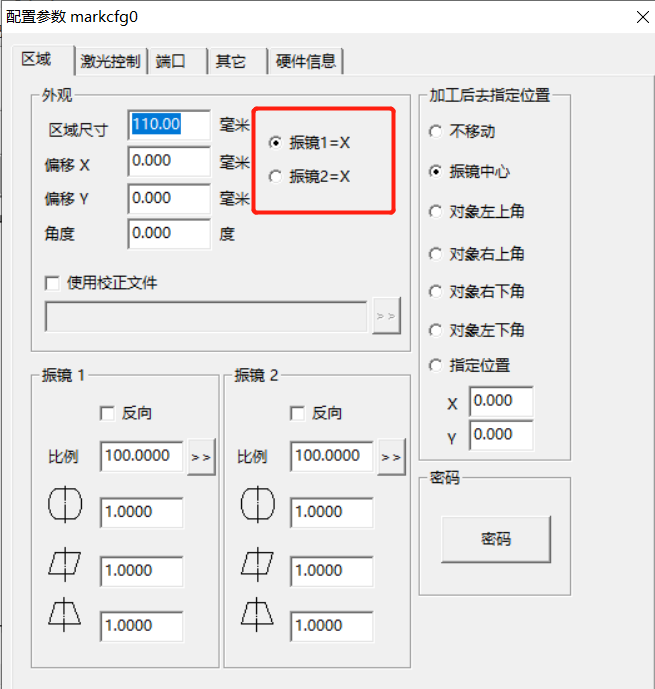Click the trapezoid distortion icon under 振镜 1
The height and width of the screenshot is (689, 655).
click(65, 613)
